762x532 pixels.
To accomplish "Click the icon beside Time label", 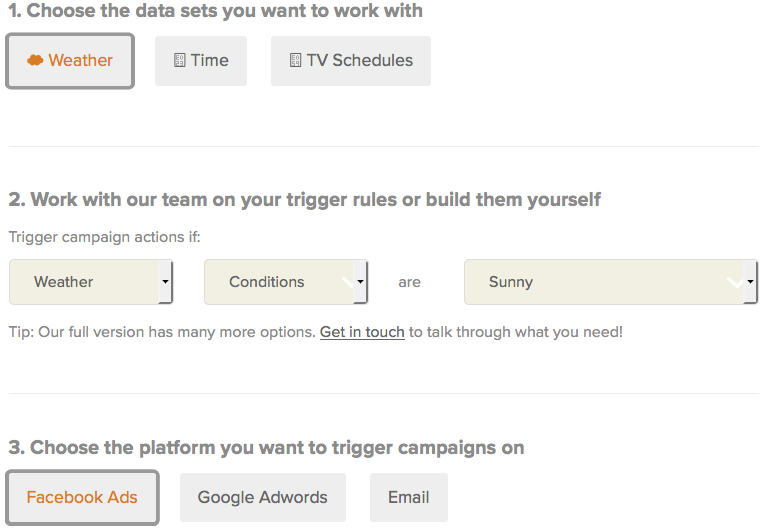I will (x=180, y=60).
